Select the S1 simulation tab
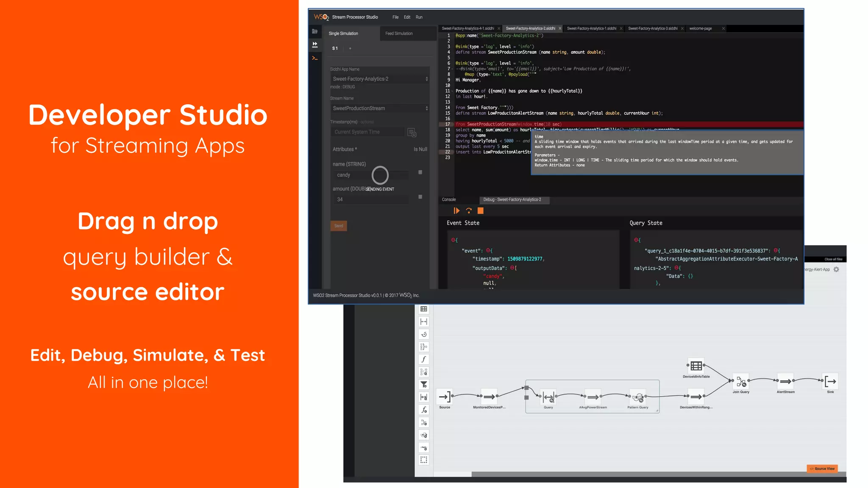This screenshot has width=868, height=488. 335,48
